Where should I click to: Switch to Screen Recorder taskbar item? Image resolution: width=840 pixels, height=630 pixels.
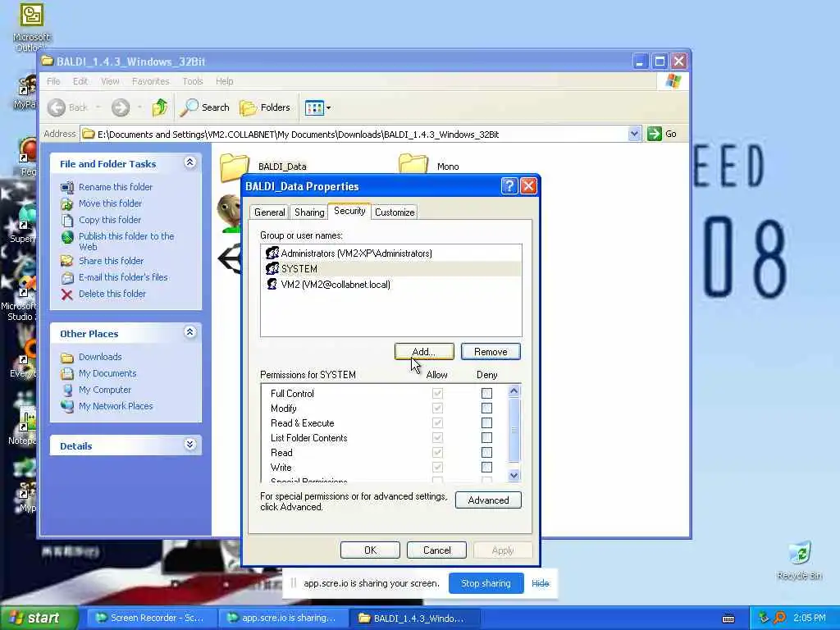pyautogui.click(x=151, y=619)
